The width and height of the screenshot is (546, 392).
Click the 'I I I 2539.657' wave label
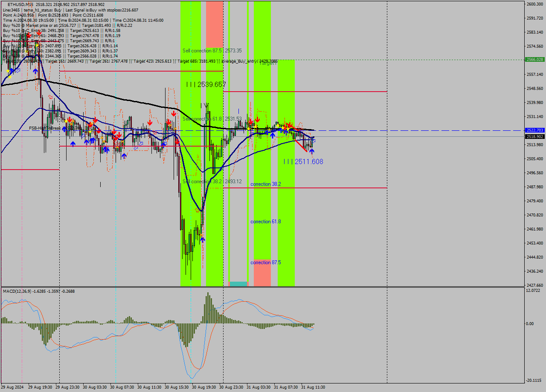pos(206,84)
